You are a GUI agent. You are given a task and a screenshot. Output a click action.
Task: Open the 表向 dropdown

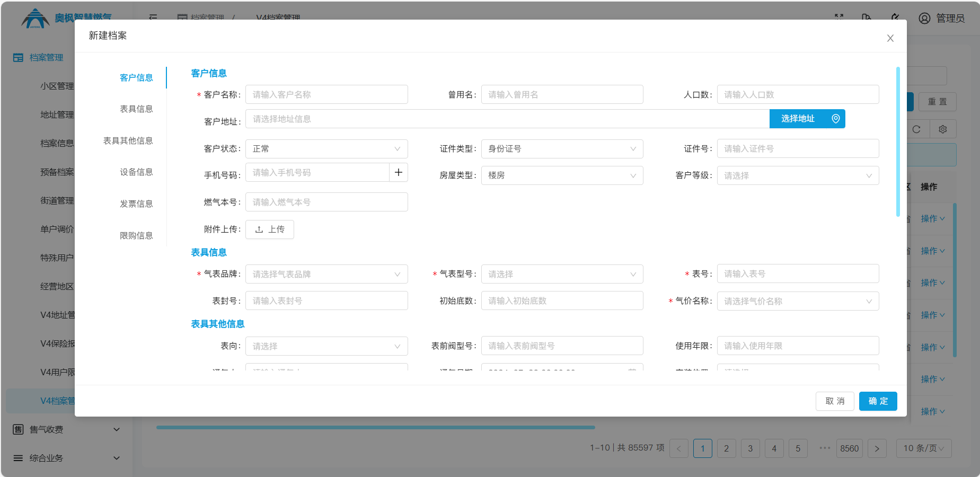[x=326, y=346]
